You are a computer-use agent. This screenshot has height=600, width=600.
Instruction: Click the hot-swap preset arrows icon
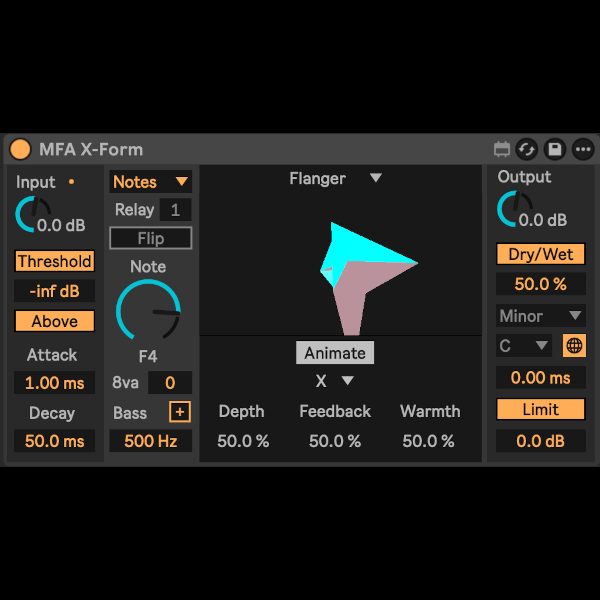coord(527,150)
